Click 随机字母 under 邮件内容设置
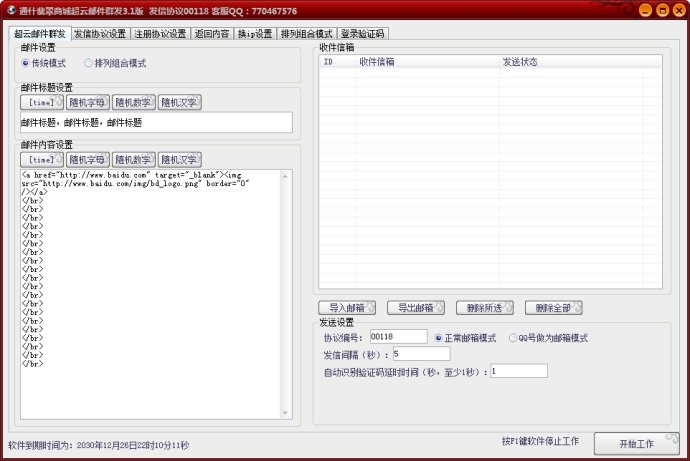 (x=88, y=159)
